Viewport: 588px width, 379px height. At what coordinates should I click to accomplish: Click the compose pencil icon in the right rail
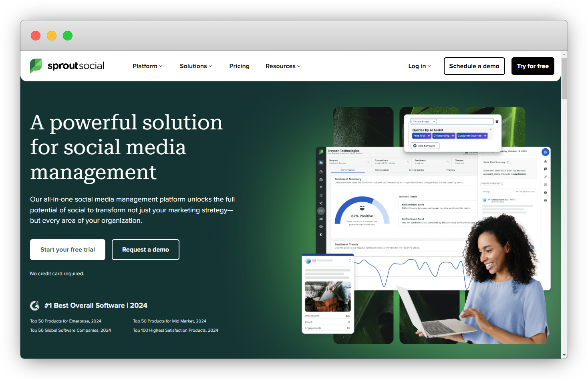[545, 152]
